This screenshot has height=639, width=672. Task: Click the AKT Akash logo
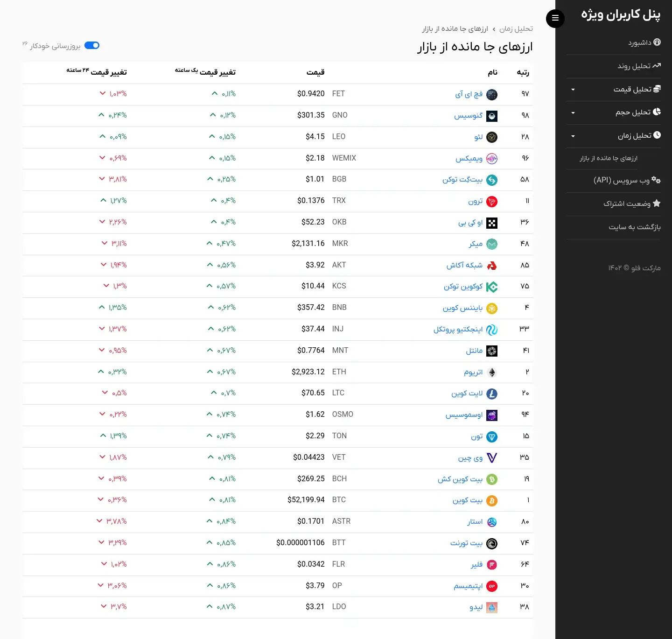[x=492, y=266]
